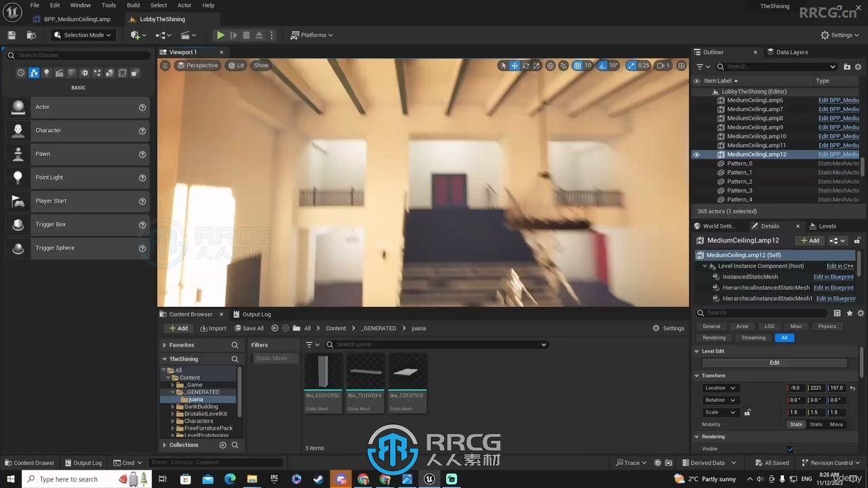This screenshot has height=488, width=868.
Task: Click the Add button in Details panel
Action: pos(810,241)
